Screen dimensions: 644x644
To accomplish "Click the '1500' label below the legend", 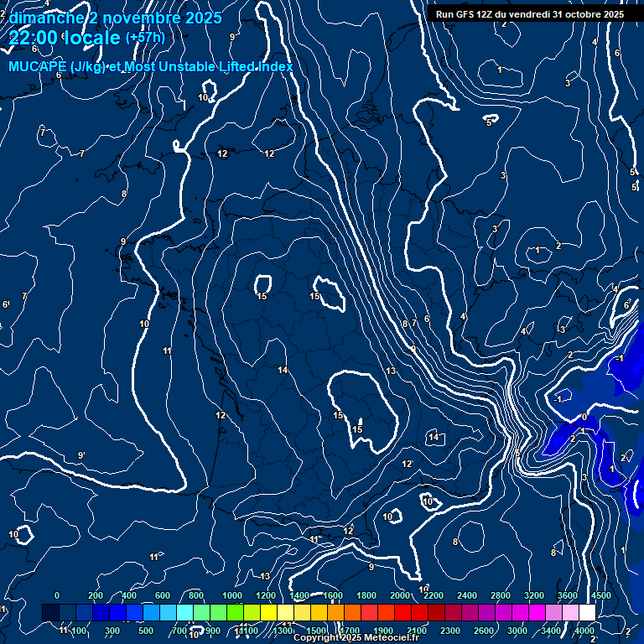I will (316, 631).
